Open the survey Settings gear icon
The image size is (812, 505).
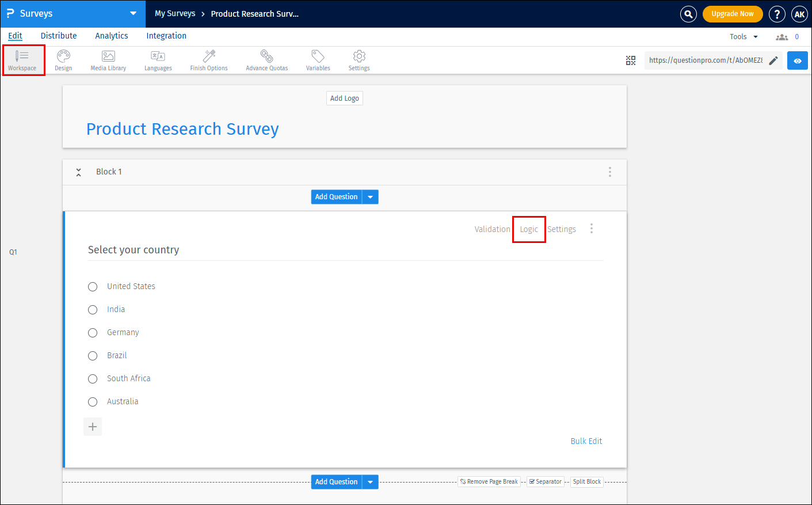359,59
